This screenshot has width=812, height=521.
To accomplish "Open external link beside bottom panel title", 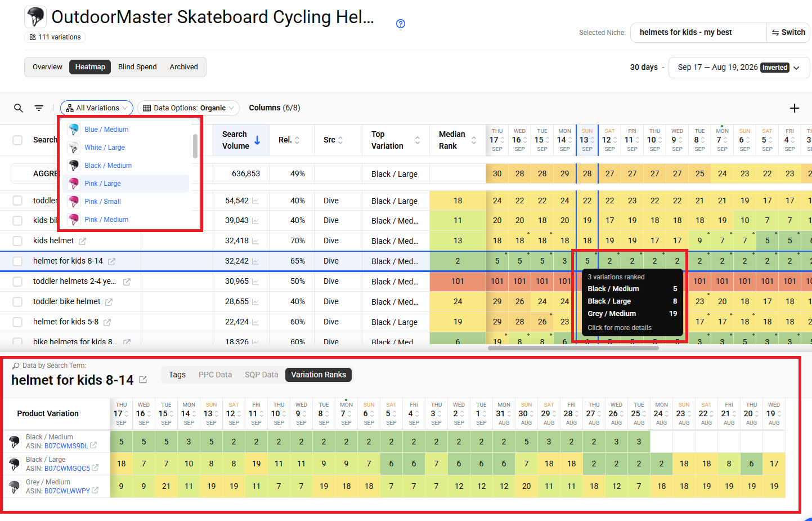I will coord(143,380).
